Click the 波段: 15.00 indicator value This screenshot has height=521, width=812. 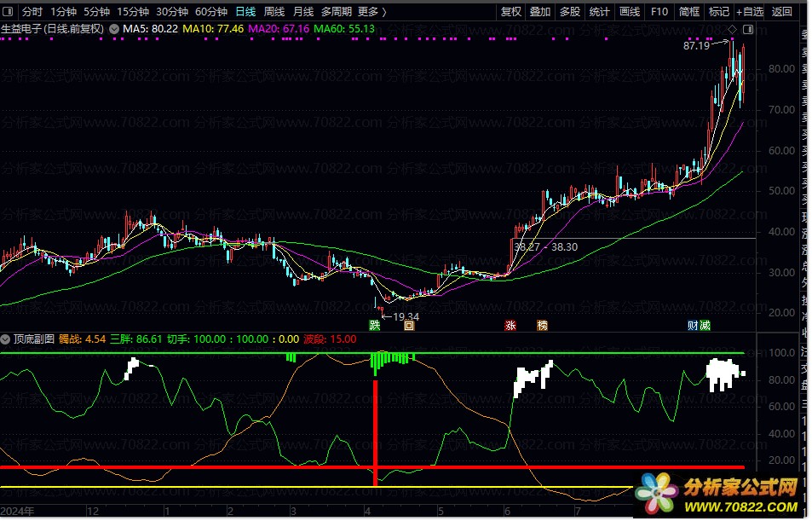(x=330, y=339)
